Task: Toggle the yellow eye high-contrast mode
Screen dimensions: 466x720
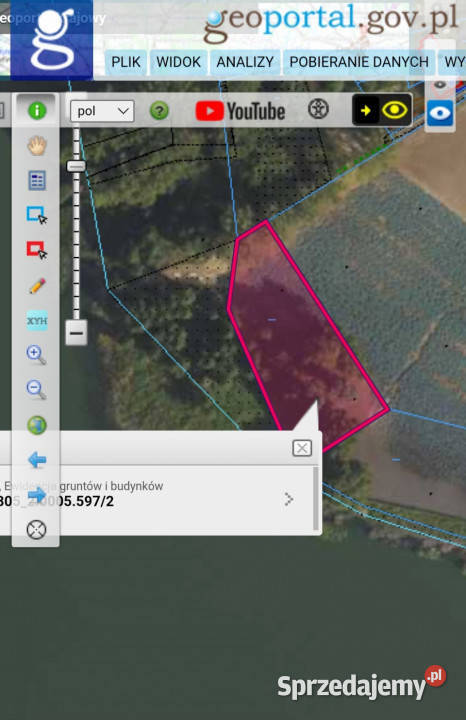Action: pos(394,111)
